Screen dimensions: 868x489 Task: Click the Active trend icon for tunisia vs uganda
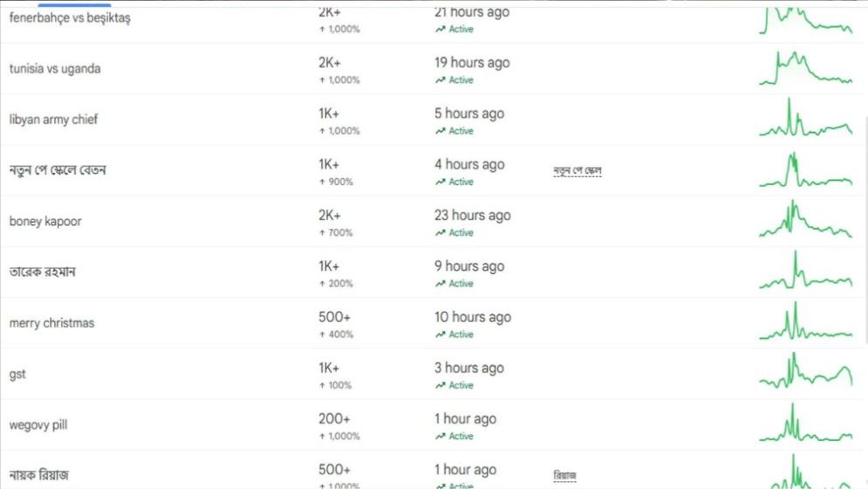coord(441,80)
